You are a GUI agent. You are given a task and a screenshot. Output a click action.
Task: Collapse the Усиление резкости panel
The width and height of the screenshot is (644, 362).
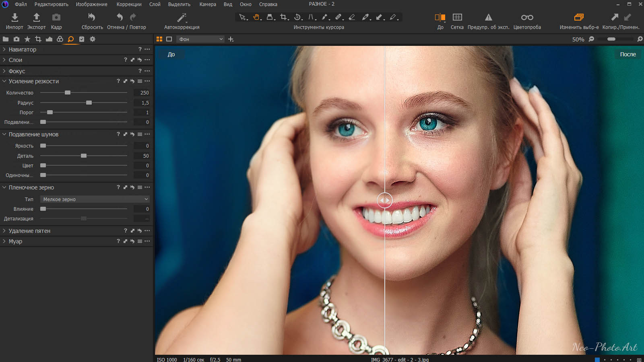[4, 81]
